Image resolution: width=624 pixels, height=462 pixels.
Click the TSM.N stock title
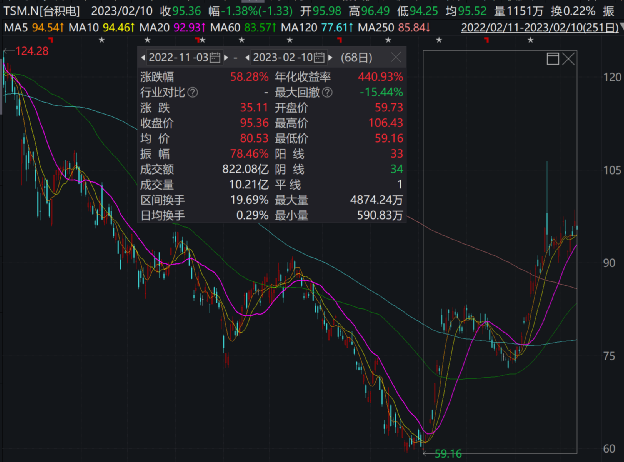pyautogui.click(x=42, y=9)
